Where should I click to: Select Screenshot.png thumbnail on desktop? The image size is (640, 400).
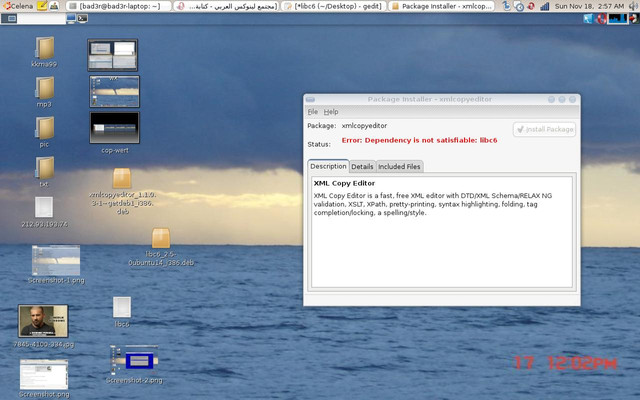click(44, 378)
